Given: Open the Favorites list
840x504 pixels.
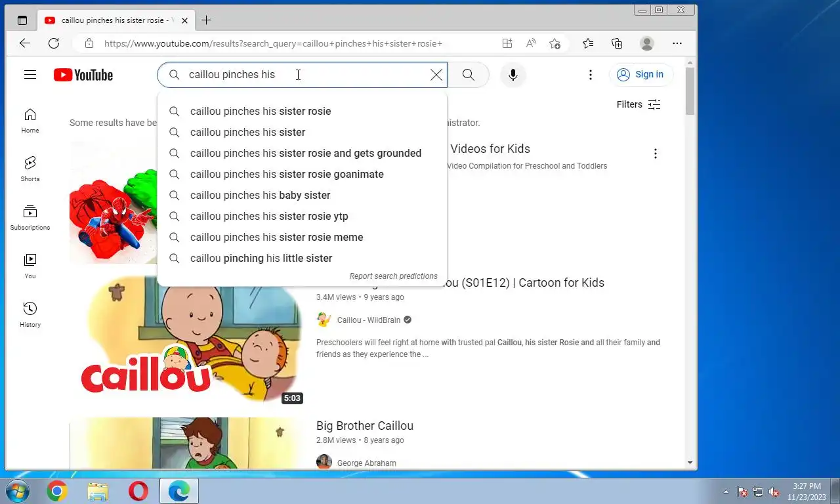Looking at the screenshot, I should (588, 43).
